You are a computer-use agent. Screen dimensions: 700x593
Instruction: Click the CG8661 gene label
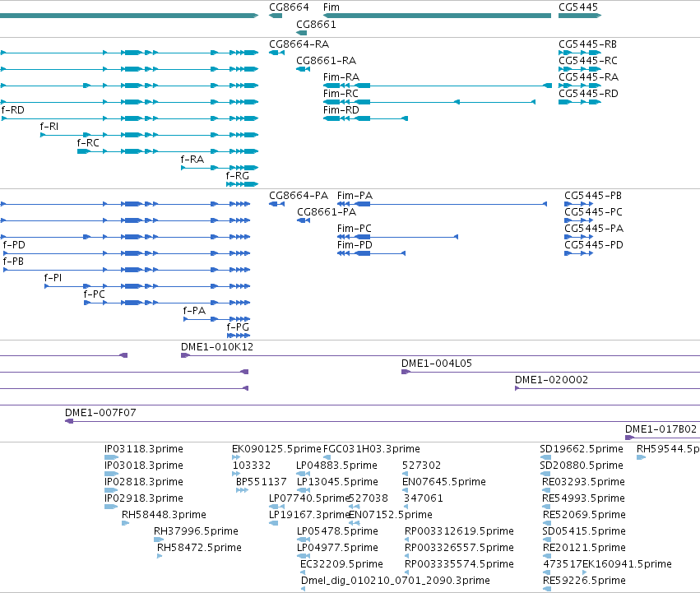pyautogui.click(x=316, y=24)
